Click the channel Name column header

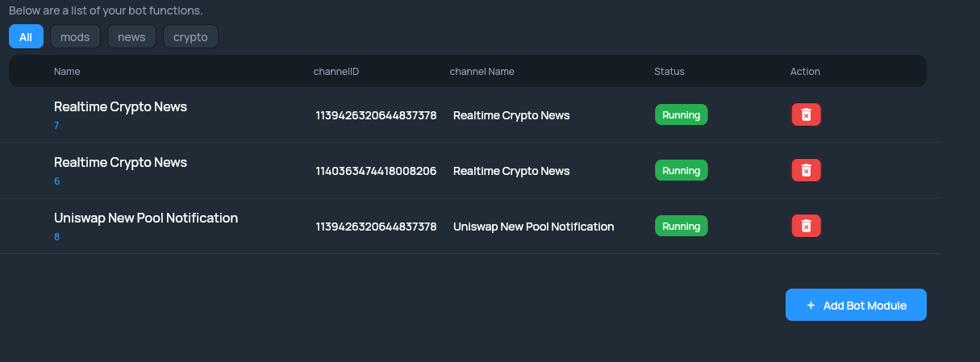[x=482, y=72]
